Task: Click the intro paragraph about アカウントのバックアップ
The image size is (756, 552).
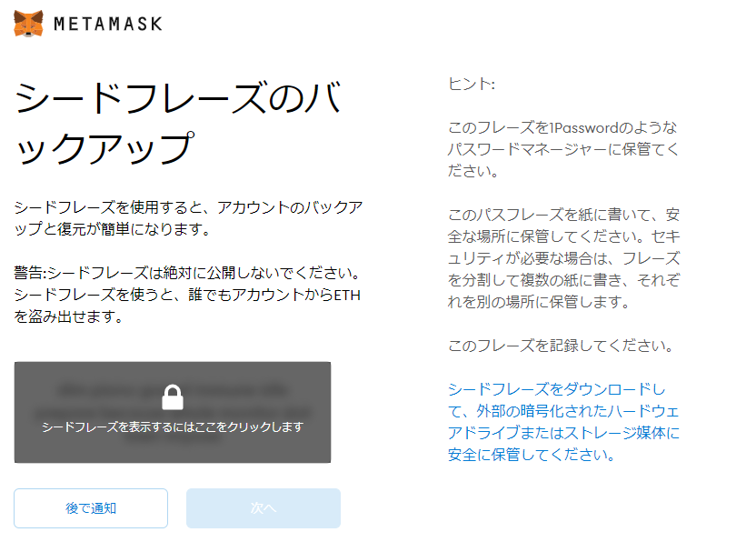Action: click(x=188, y=218)
